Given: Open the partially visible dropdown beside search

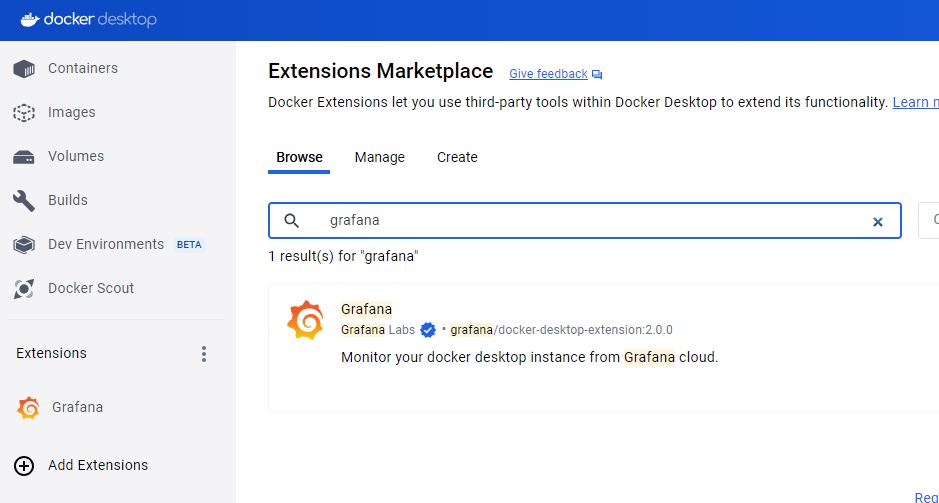Looking at the screenshot, I should (929, 221).
